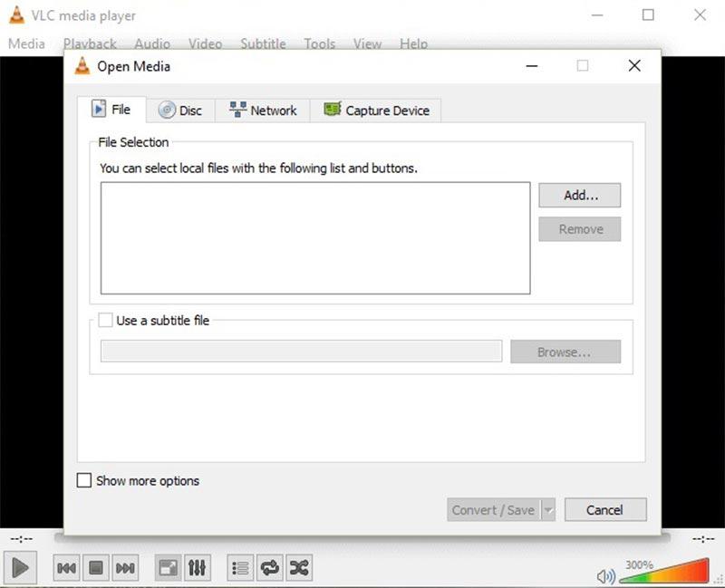Mute audio using the speaker icon
Viewport: 725px width, 588px height.
coord(605,575)
